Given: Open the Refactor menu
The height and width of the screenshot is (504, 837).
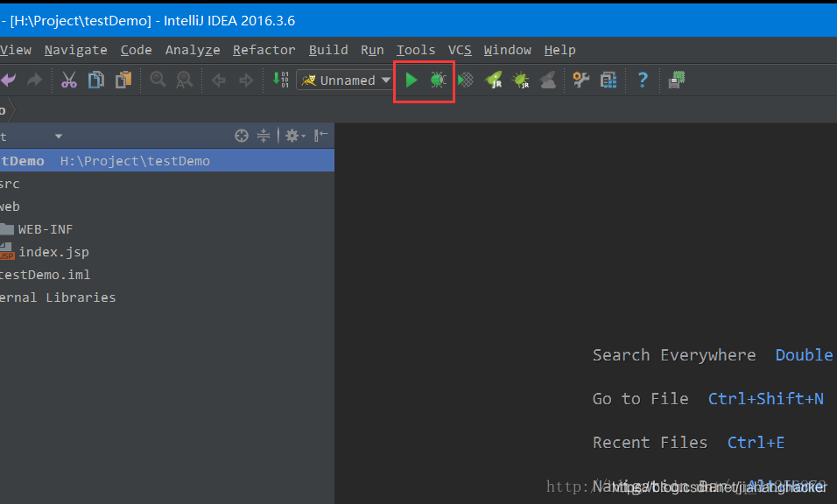Looking at the screenshot, I should [x=264, y=50].
